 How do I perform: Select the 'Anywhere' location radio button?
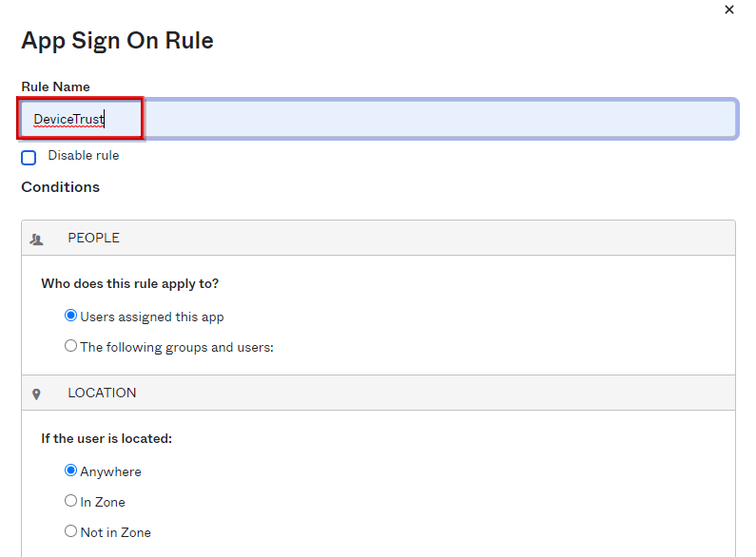click(70, 471)
